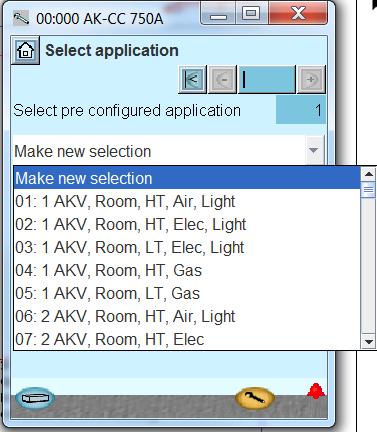
Task: Click the home icon button
Action: tap(25, 51)
